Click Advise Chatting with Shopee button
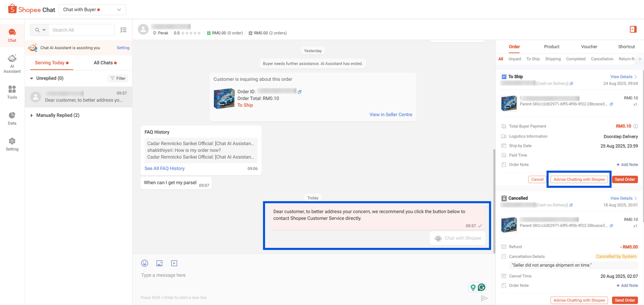 pyautogui.click(x=579, y=179)
